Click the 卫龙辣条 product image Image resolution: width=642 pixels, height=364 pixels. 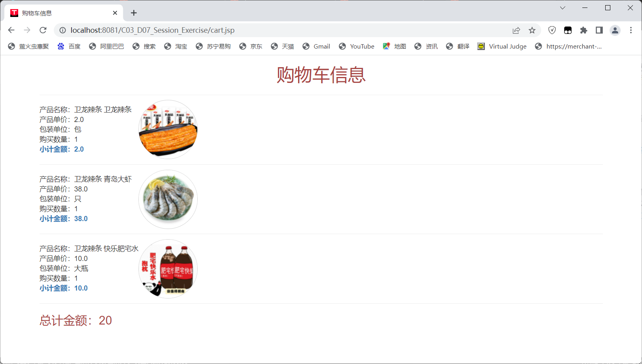[168, 129]
